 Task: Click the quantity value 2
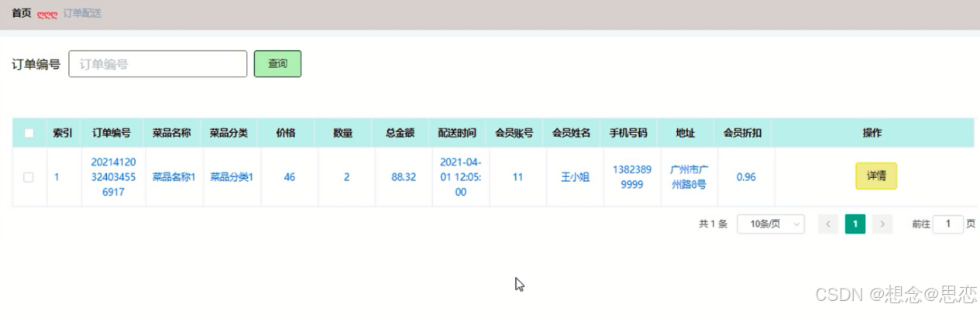coord(346,177)
